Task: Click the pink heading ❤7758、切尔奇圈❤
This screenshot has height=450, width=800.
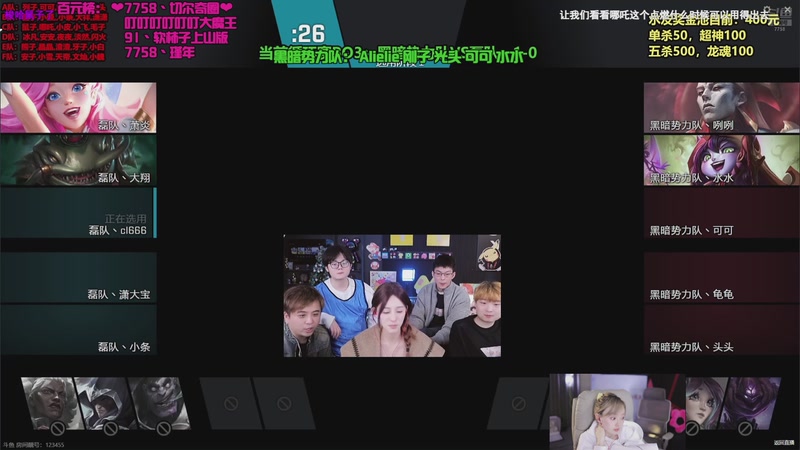Action: [172, 8]
